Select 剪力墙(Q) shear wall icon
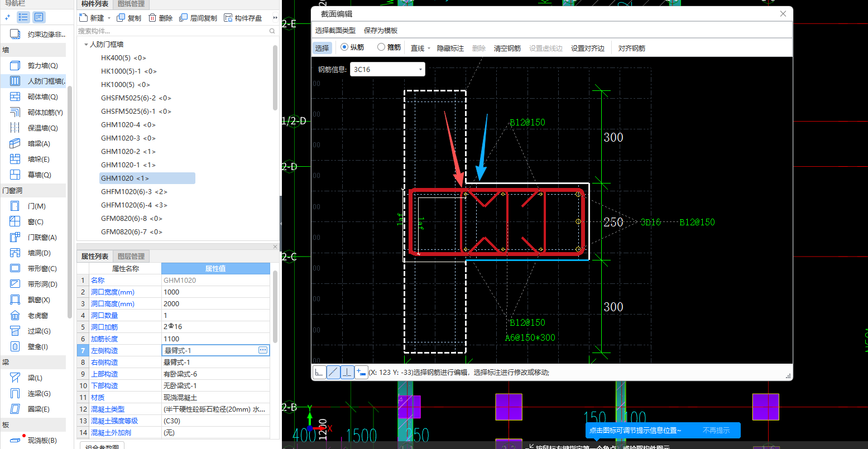 pos(15,66)
